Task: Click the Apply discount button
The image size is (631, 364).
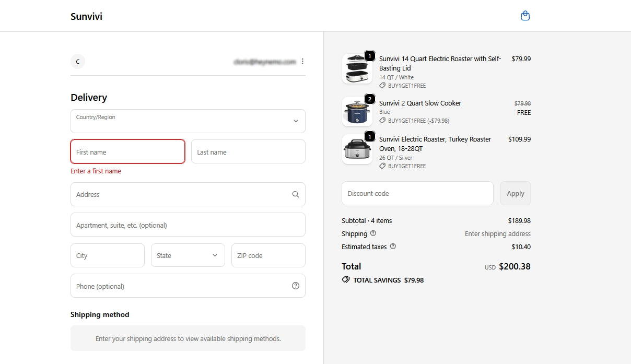Action: pyautogui.click(x=515, y=193)
